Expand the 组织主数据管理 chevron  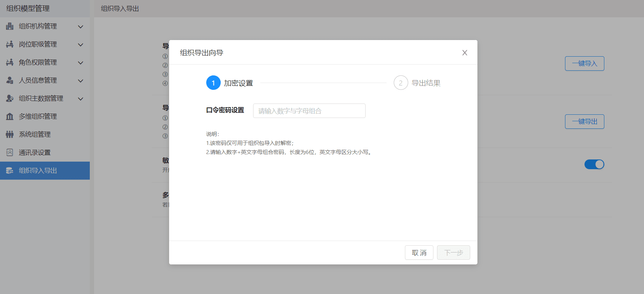click(81, 99)
